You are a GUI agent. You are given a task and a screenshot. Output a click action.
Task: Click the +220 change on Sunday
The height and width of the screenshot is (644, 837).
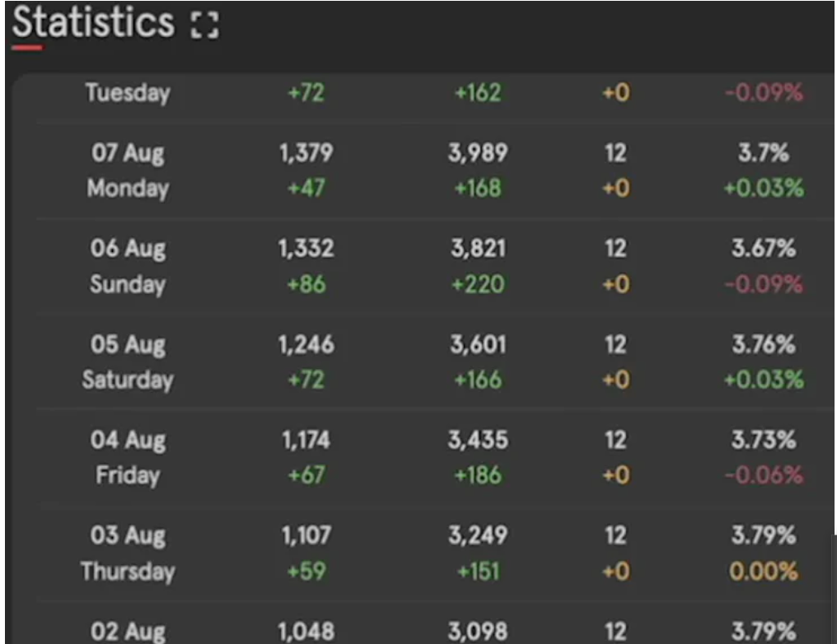click(x=479, y=284)
